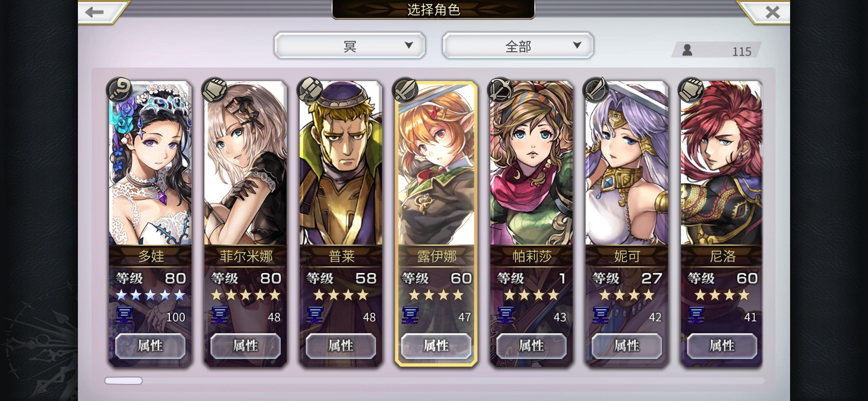Viewport: 868px width, 401px height.
Task: Click the fist weapon icon on 菲尔米娜
Action: [x=214, y=90]
